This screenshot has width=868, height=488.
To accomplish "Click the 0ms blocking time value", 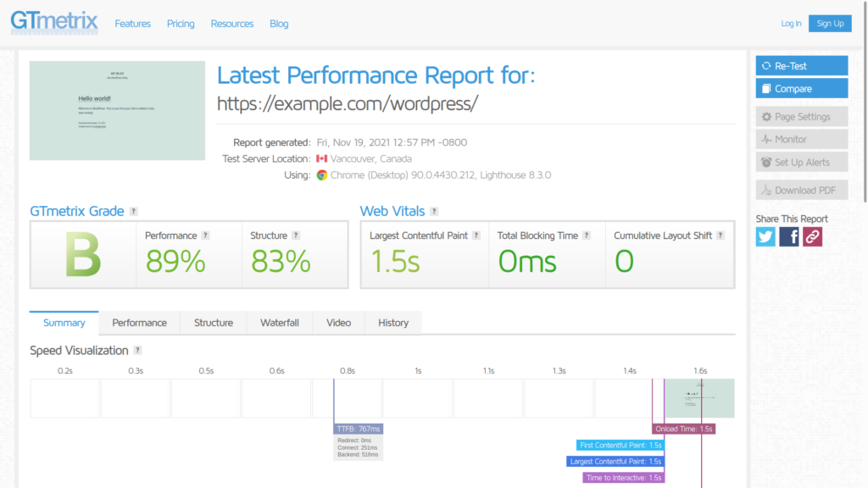I will click(527, 262).
